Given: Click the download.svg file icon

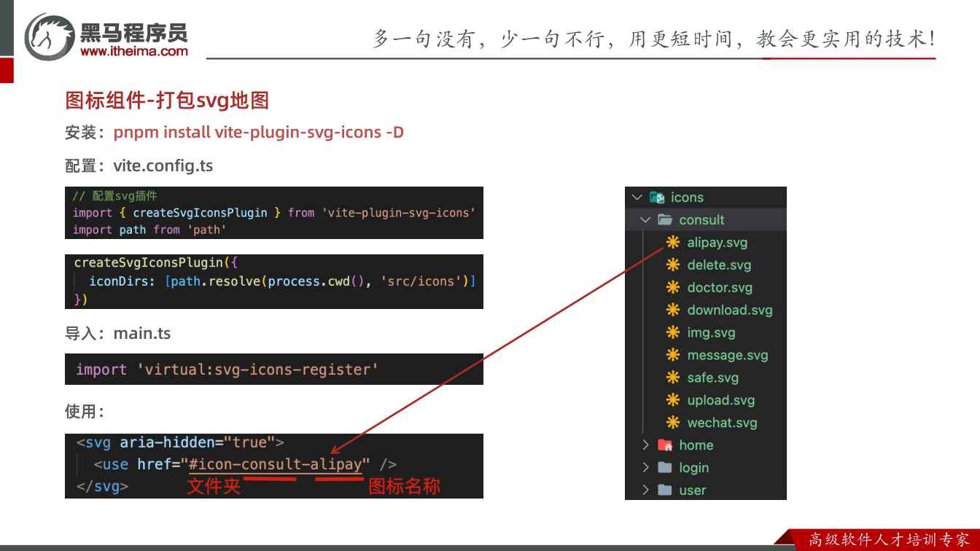Looking at the screenshot, I should (673, 310).
